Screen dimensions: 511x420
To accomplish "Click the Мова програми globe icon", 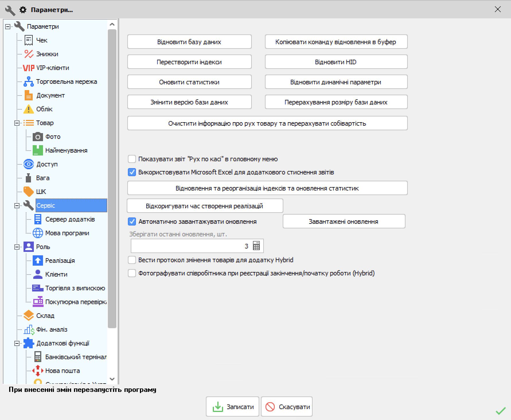I will [38, 233].
